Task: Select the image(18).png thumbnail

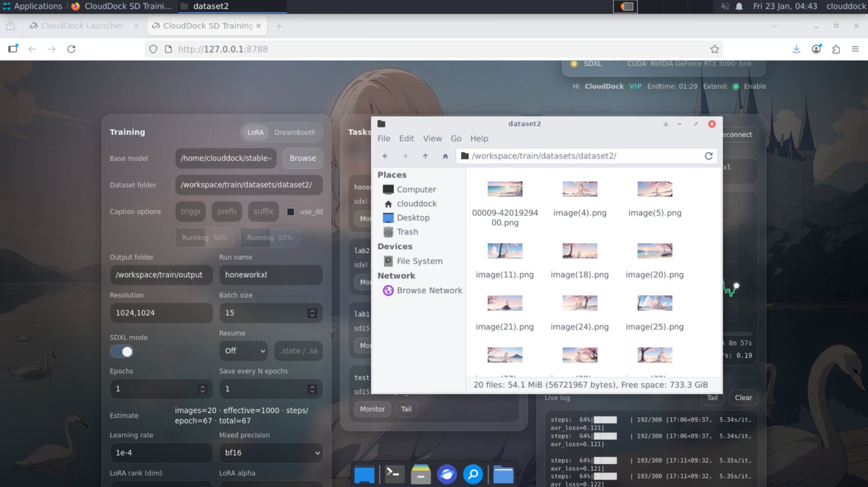Action: click(x=580, y=251)
